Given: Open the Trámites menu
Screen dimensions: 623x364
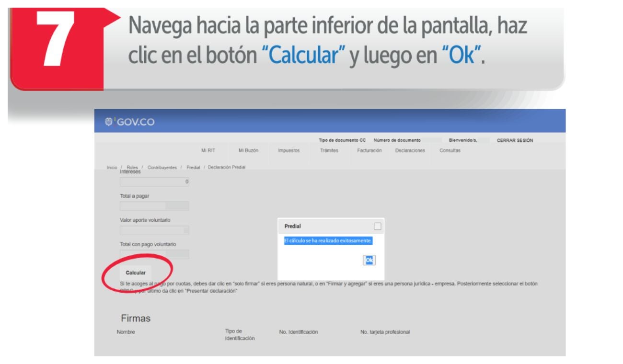Looking at the screenshot, I should point(329,150).
